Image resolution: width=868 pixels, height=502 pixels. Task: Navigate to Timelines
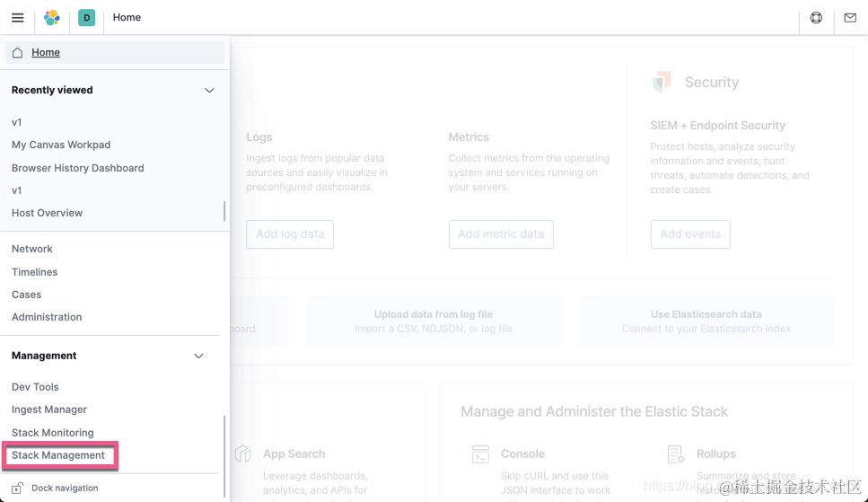[34, 272]
